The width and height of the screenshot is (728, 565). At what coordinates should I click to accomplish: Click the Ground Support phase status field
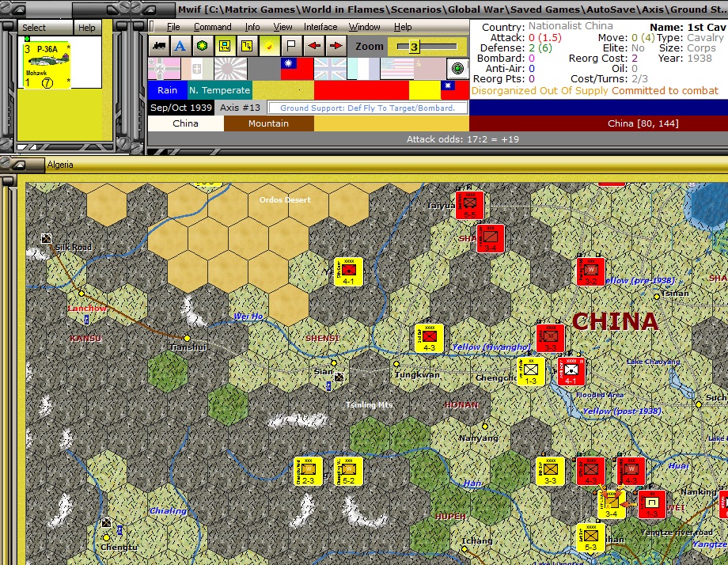coord(368,108)
